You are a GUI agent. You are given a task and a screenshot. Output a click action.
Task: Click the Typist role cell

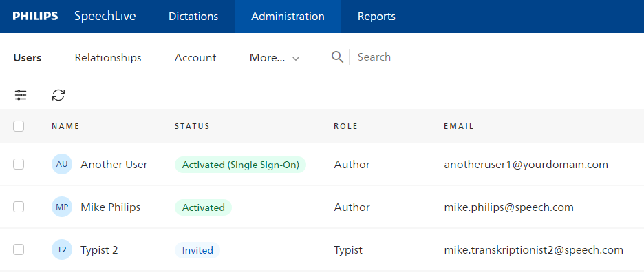pos(348,250)
